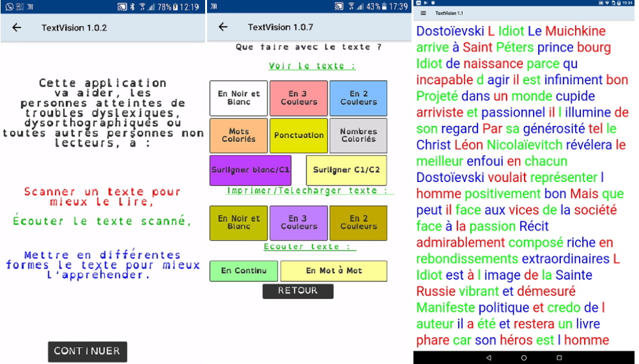Choose pink 'En 3 Couleurs' view option

point(298,98)
